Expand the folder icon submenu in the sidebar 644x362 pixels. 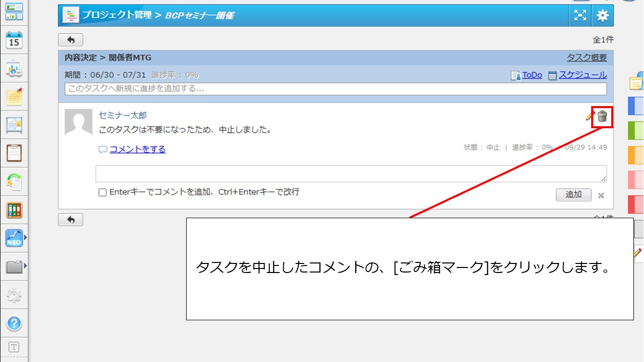(x=25, y=266)
